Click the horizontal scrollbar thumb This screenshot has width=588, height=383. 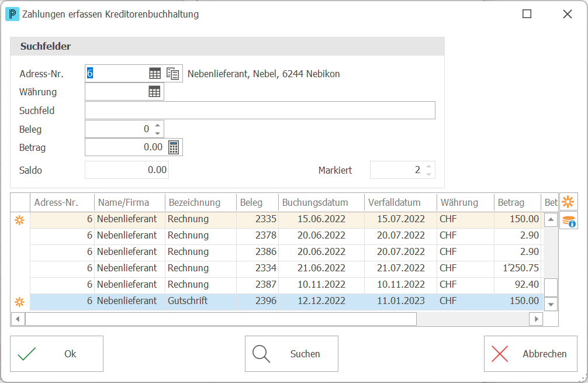[x=221, y=319]
